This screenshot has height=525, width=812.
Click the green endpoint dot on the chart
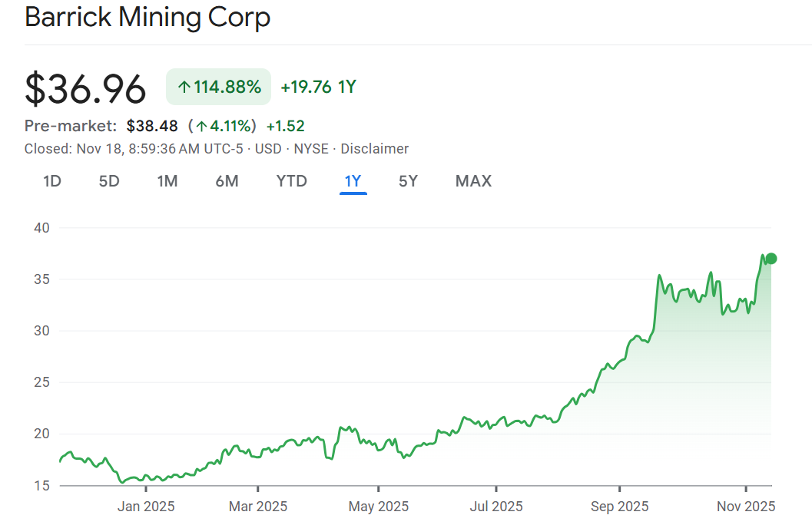(771, 259)
